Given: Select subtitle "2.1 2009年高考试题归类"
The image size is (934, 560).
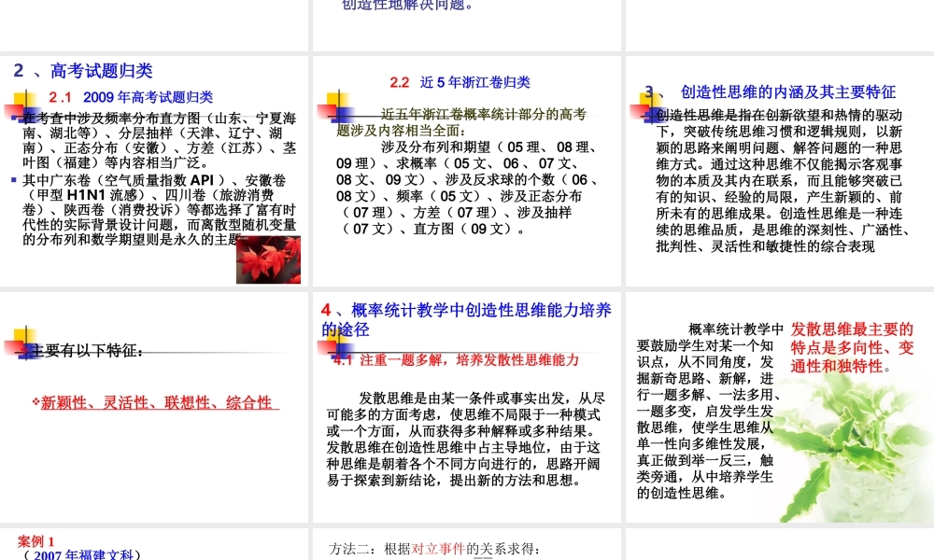Looking at the screenshot, I should click(x=131, y=97).
